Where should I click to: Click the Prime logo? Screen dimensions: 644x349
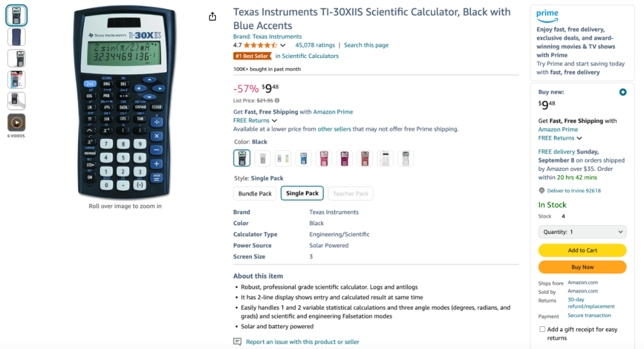click(547, 15)
